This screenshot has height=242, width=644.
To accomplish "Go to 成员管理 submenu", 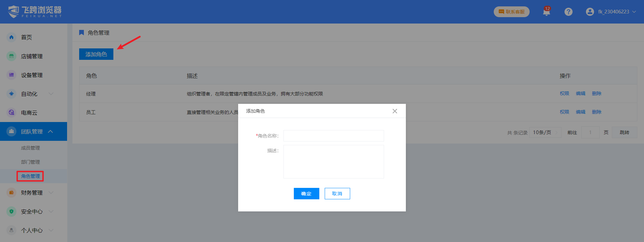I will [31, 148].
